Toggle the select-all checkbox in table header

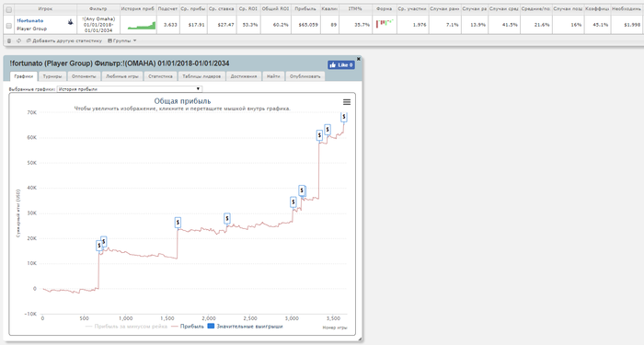pyautogui.click(x=8, y=9)
